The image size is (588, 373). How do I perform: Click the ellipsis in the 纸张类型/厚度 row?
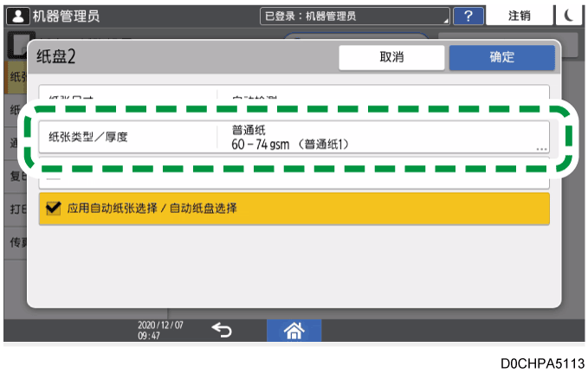coord(541,149)
